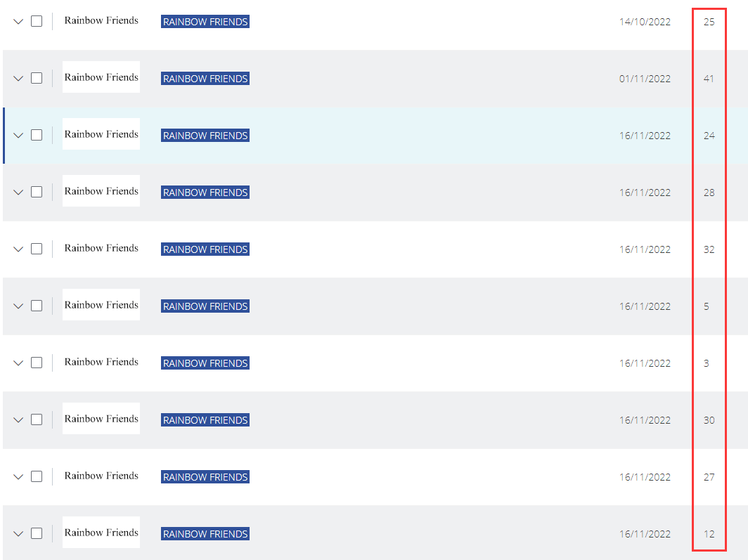Click Rainbow Friends thumbnail in the count 5 row
Image resolution: width=748 pixels, height=560 pixels.
pyautogui.click(x=101, y=304)
